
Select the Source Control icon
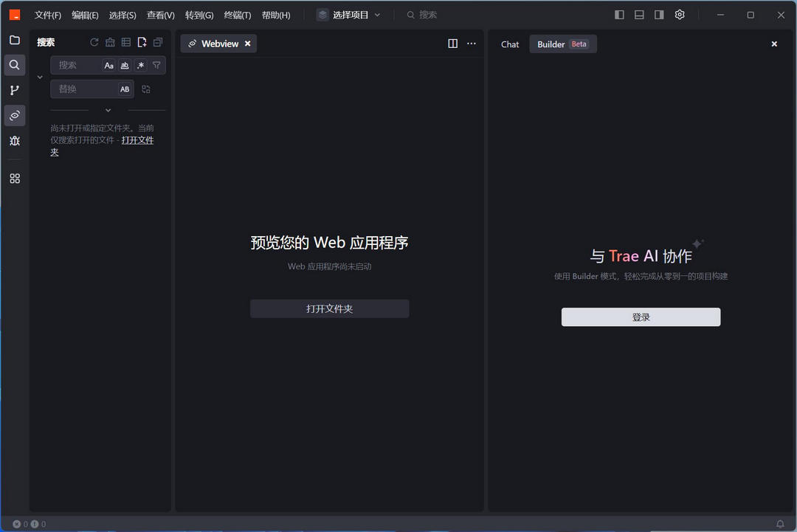click(15, 89)
